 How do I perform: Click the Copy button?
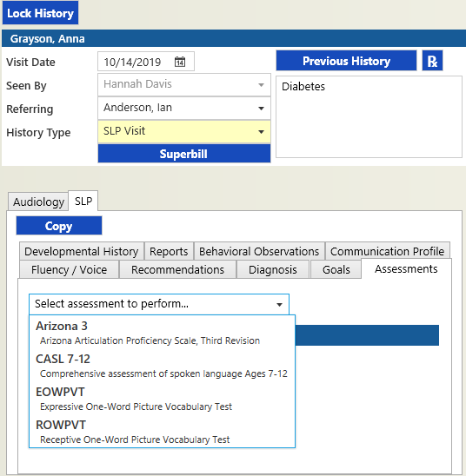[x=59, y=226]
